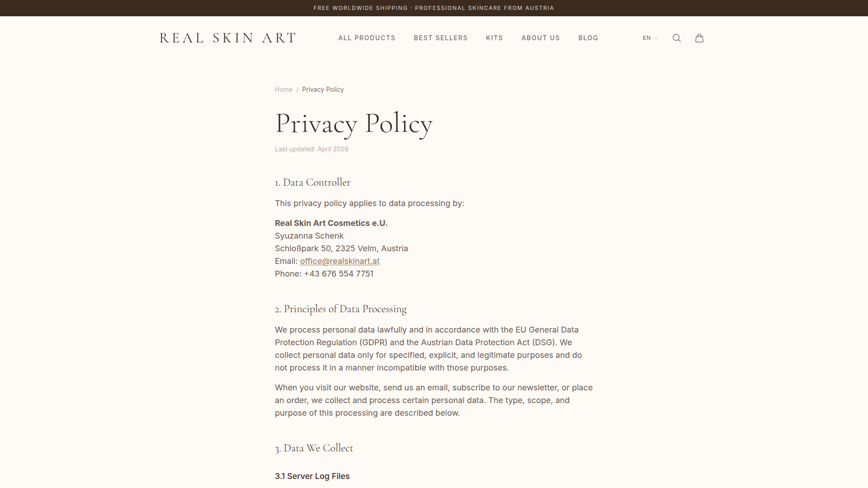Click the Privacy Policy breadcrumb item
This screenshot has width=868, height=488.
click(x=323, y=89)
